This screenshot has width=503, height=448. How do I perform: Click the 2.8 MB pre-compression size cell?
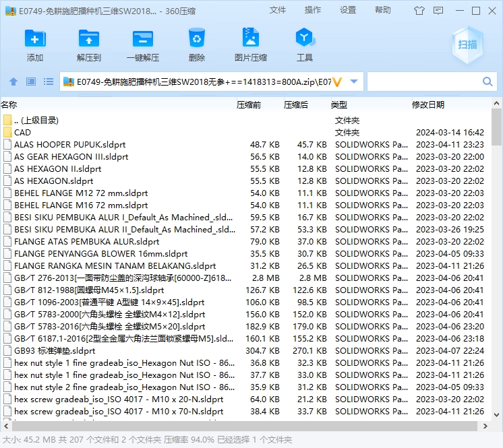(x=266, y=278)
